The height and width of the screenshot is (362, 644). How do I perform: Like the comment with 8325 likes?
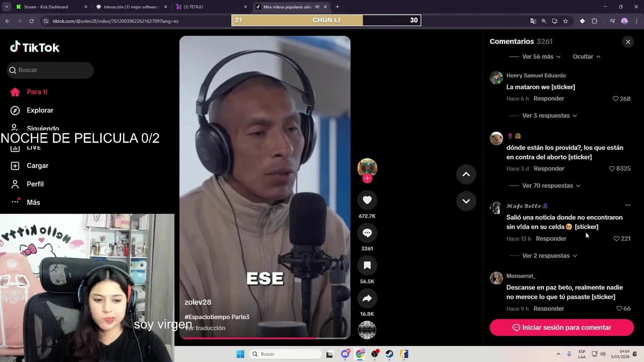(612, 168)
